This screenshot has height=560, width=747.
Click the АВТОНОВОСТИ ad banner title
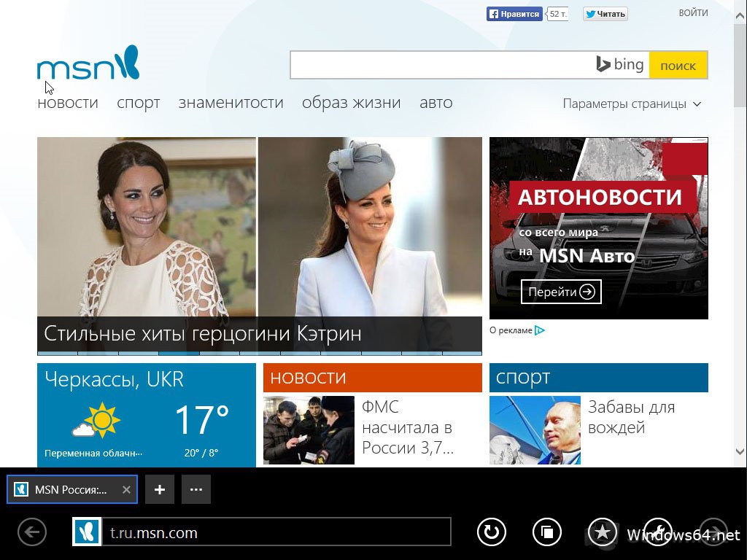600,197
